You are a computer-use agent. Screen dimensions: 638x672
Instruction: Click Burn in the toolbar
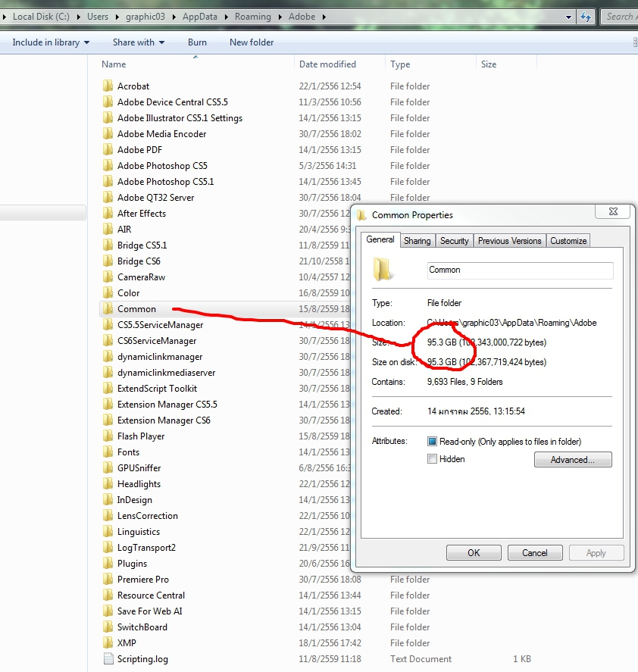pyautogui.click(x=197, y=42)
